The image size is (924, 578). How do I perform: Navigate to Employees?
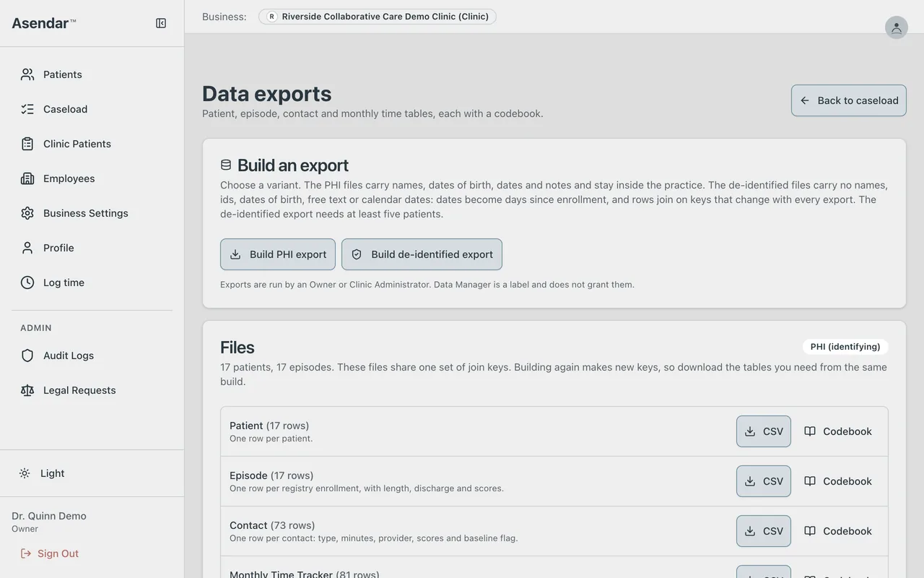(x=92, y=178)
